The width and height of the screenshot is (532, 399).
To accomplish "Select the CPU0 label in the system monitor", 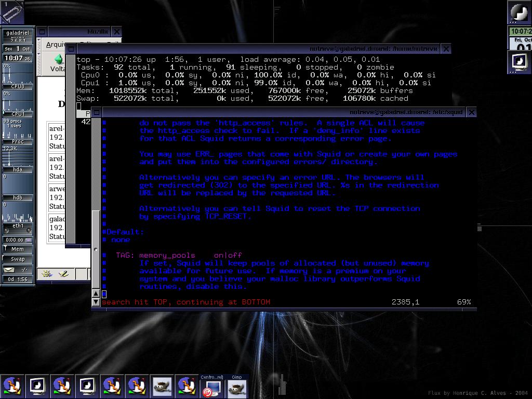I will point(18,87).
